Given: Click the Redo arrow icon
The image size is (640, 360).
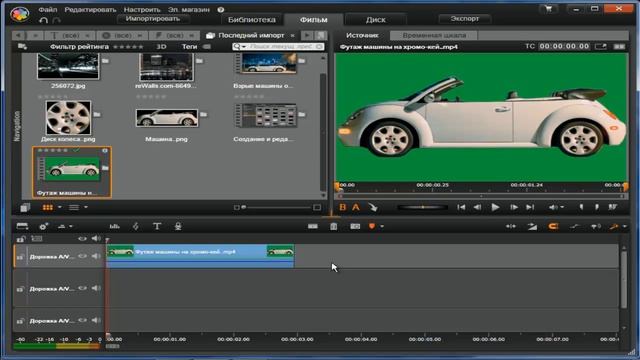Looking at the screenshot, I should click(x=57, y=20).
